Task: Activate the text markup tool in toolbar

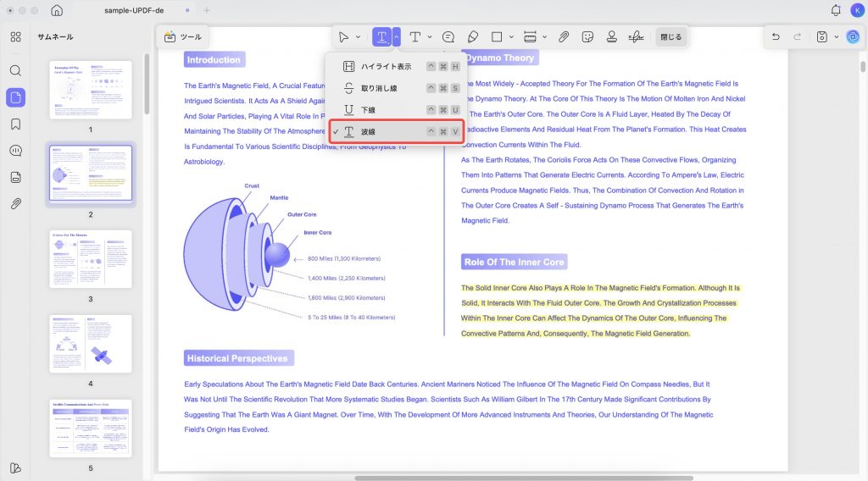Action: click(381, 37)
